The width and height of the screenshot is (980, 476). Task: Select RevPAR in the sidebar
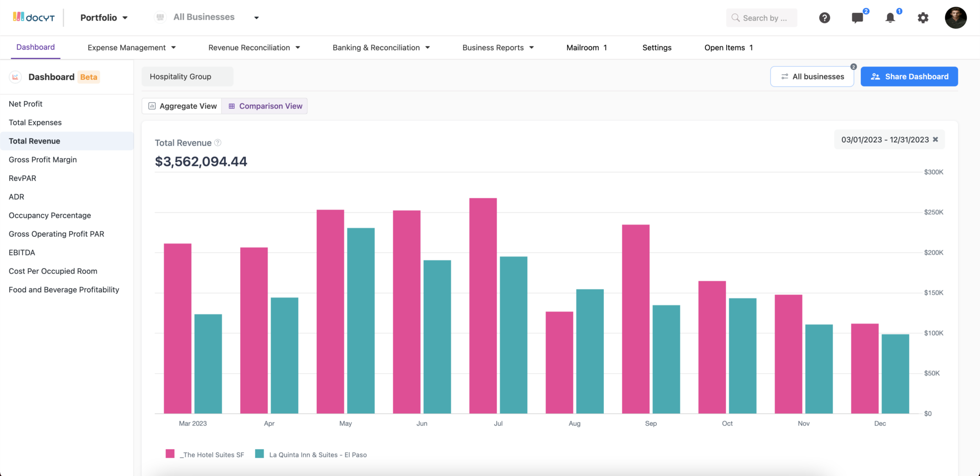67,178
